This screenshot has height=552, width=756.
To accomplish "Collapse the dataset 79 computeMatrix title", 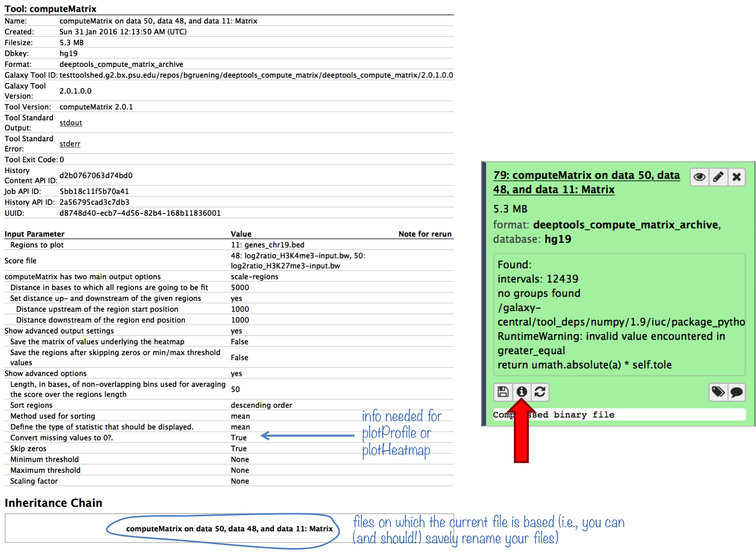I will tap(586, 183).
